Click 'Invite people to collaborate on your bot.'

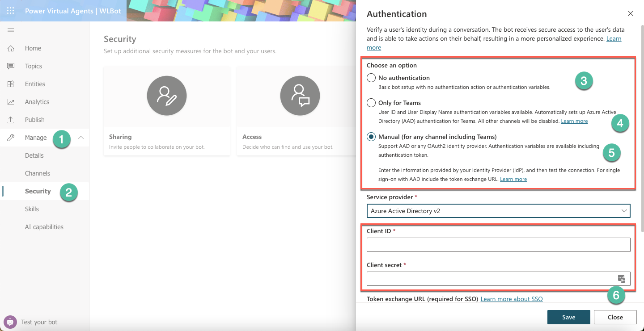coord(157,147)
